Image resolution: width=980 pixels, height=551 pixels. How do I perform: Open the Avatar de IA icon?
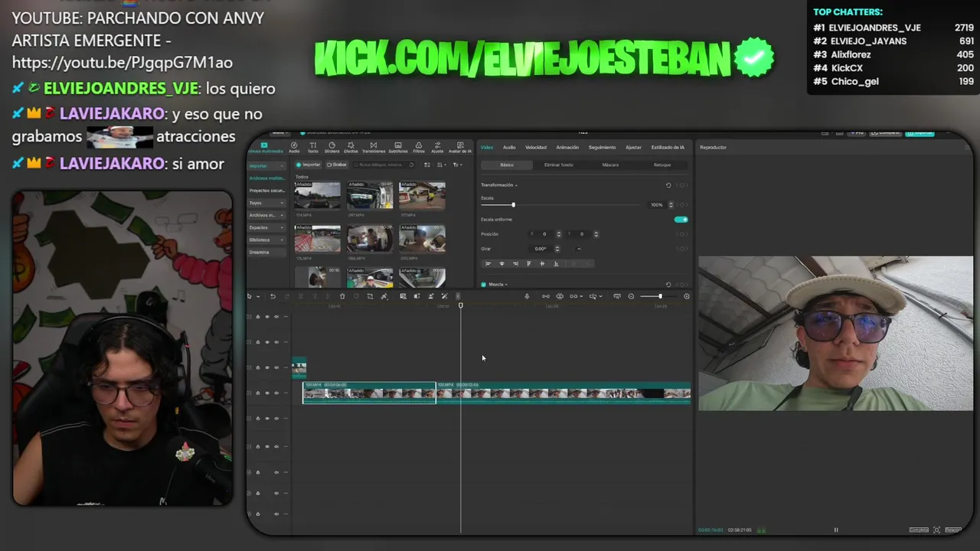(459, 147)
